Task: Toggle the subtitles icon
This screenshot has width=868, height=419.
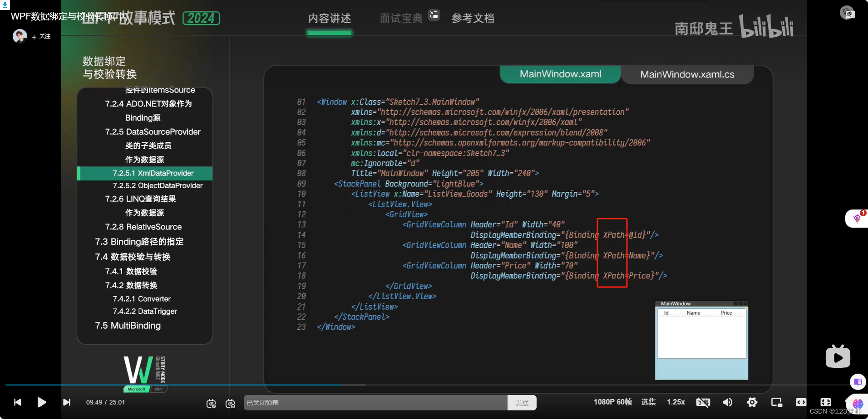Action: click(703, 402)
